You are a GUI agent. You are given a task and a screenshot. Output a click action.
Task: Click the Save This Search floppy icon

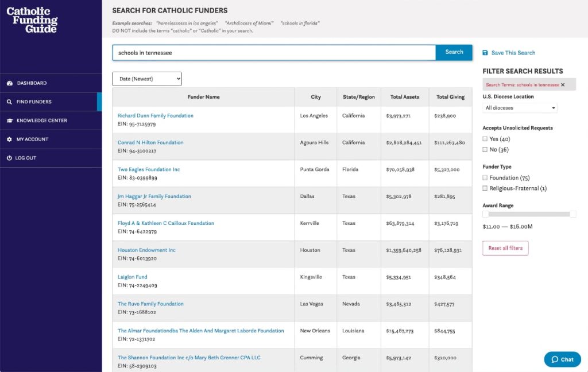coord(485,53)
